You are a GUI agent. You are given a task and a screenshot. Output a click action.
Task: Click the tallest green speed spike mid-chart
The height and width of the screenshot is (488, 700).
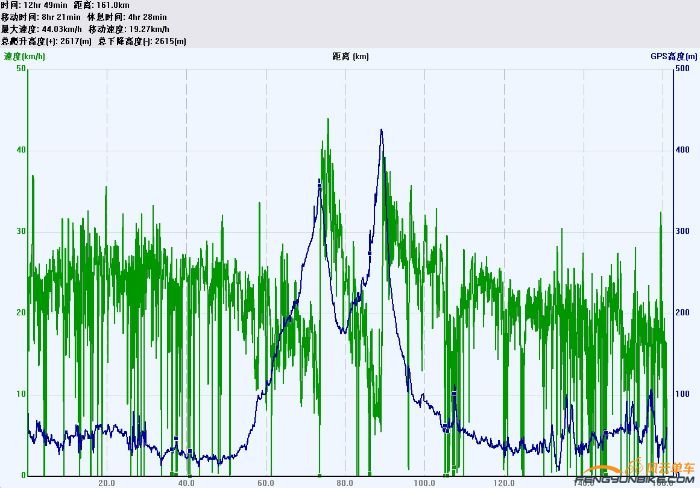tap(327, 120)
